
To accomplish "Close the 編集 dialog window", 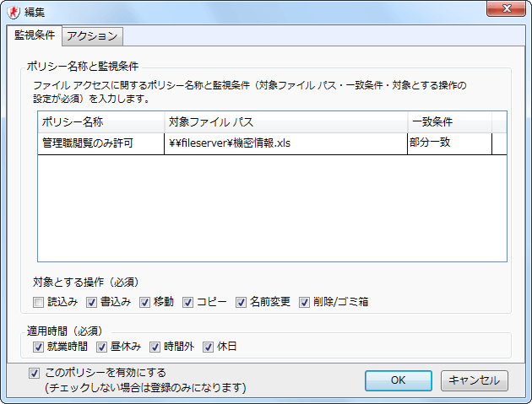I will 509,10.
